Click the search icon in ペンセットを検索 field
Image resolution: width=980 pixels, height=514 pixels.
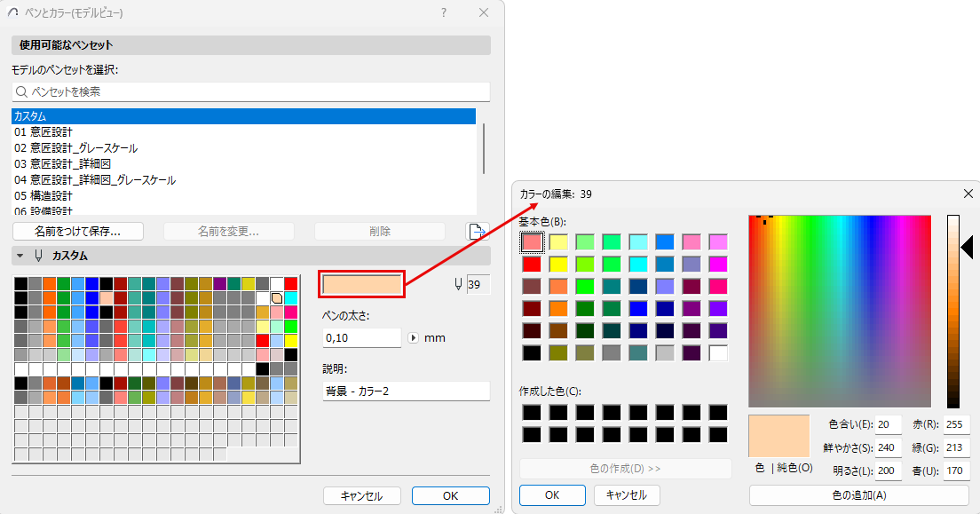point(21,91)
